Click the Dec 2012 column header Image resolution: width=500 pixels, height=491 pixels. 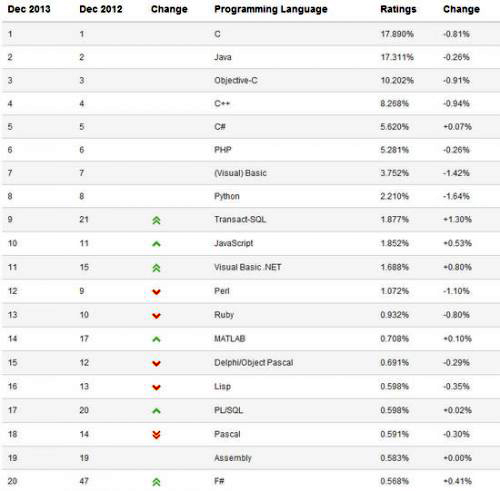click(101, 9)
